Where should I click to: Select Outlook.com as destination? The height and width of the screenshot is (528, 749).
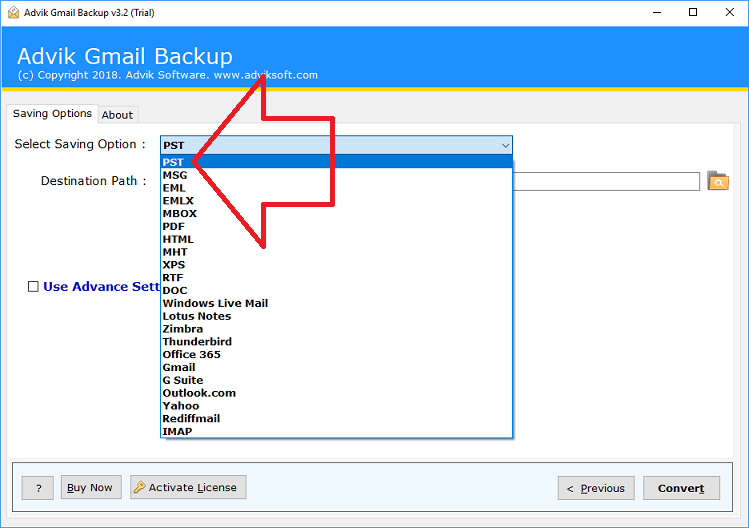336,393
